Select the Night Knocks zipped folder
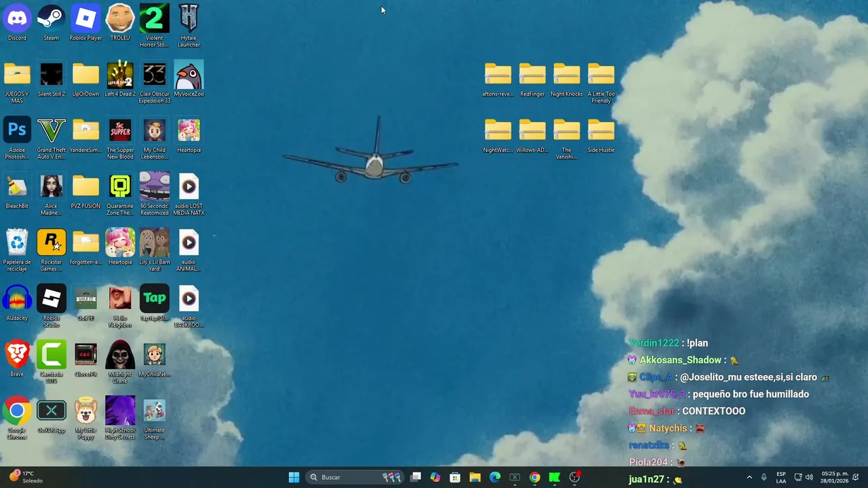Screen dimensions: 868x488 (566, 79)
